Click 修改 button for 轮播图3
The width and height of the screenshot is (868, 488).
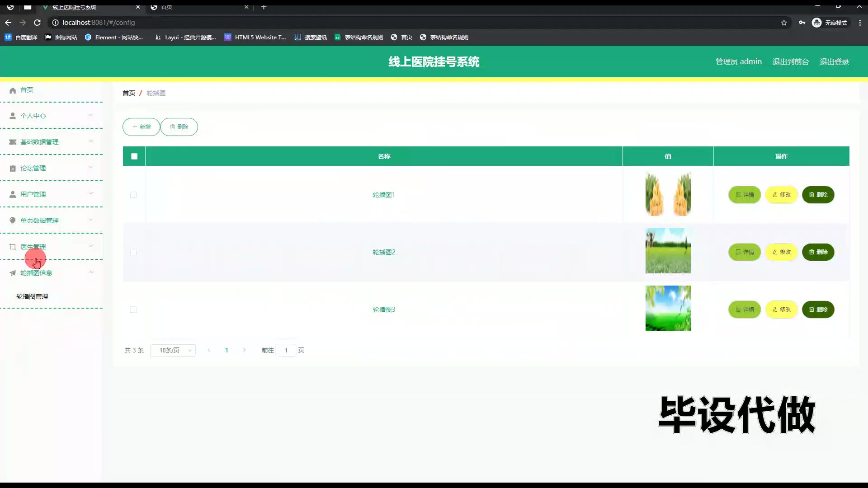tap(781, 310)
